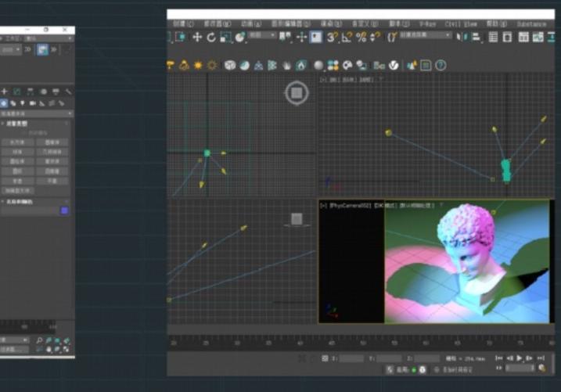Open the named selection sets dropdown
561x392 pixels.
pyautogui.click(x=425, y=35)
